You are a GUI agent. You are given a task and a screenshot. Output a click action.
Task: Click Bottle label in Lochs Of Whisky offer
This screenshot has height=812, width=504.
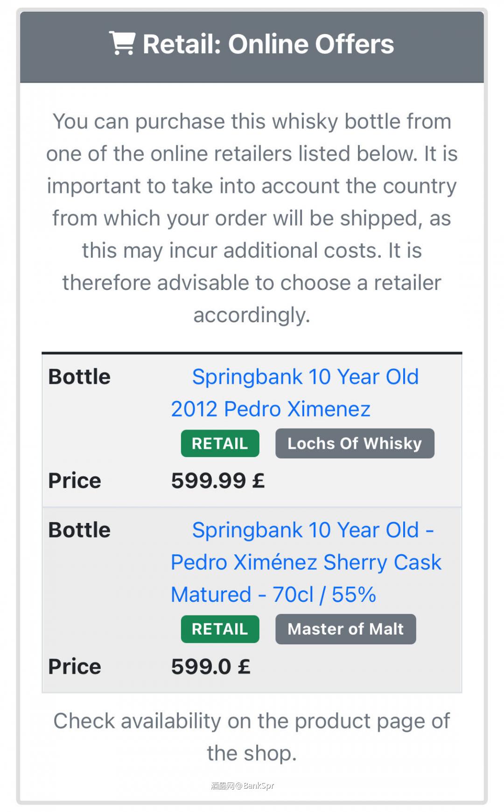click(x=79, y=377)
